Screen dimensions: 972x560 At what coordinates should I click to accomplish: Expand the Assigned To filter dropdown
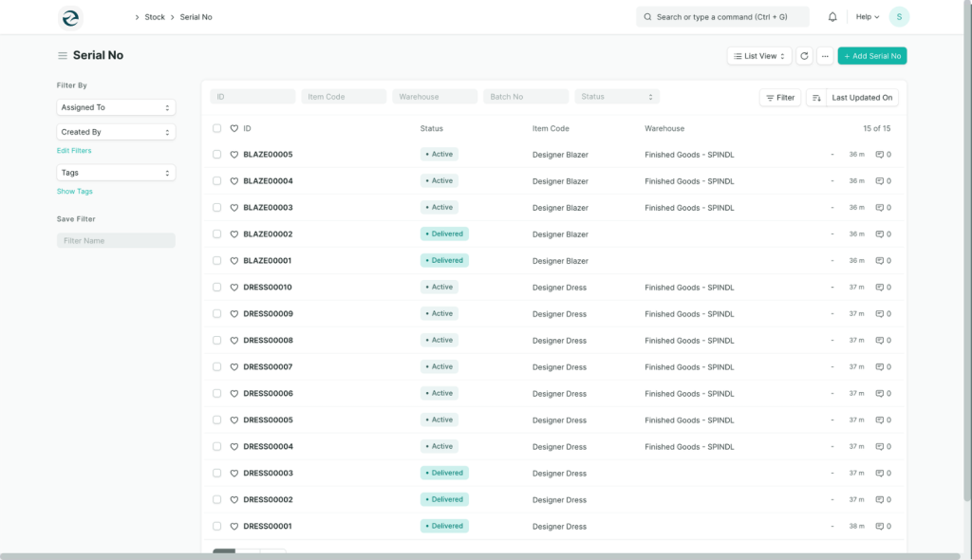coord(116,107)
